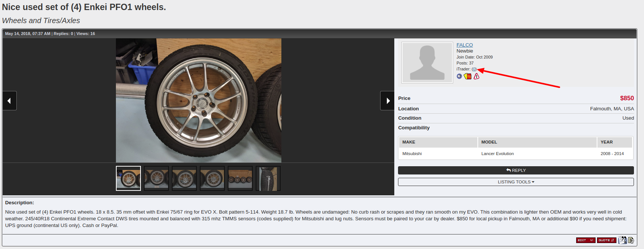Screen dimensions: 644x249
Task: Click the listing title 'Nice used set of (4) Enkei PFO1 wheels.'
Action: point(84,7)
